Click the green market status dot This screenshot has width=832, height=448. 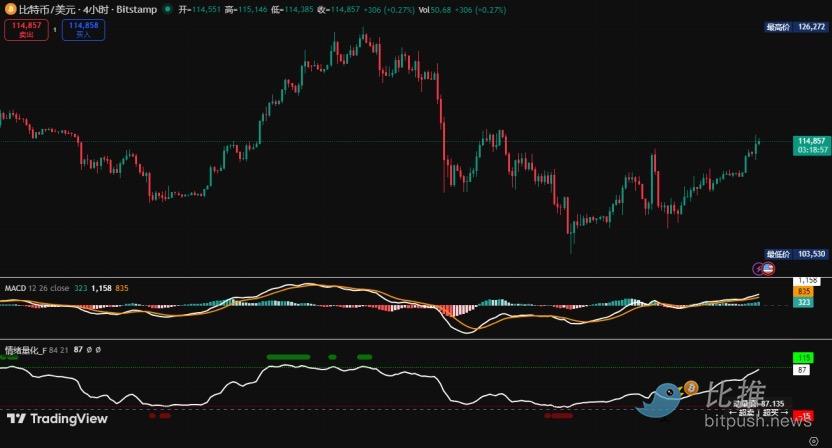(x=167, y=9)
